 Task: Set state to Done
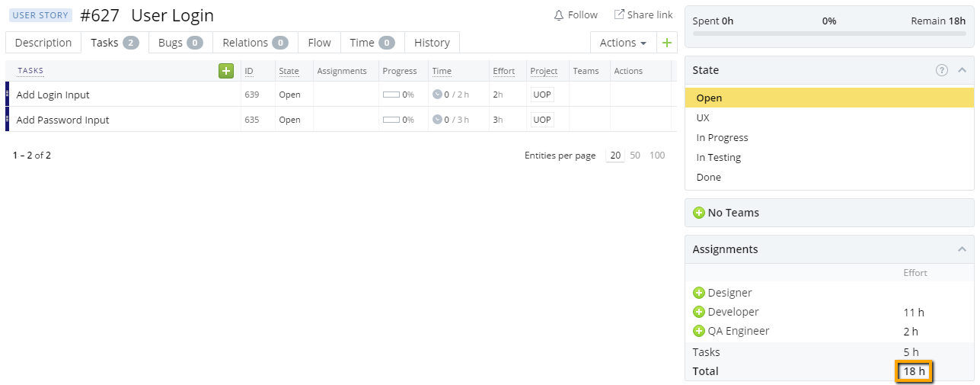pyautogui.click(x=709, y=177)
